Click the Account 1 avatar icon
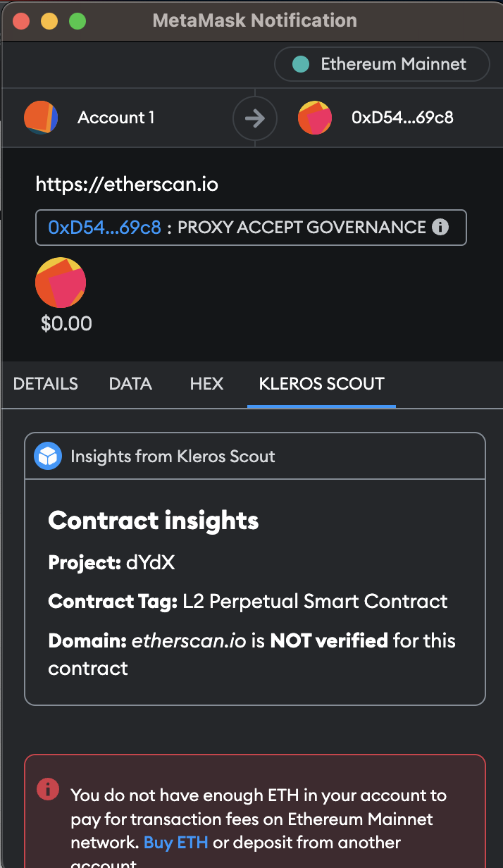The height and width of the screenshot is (868, 503). pyautogui.click(x=41, y=118)
